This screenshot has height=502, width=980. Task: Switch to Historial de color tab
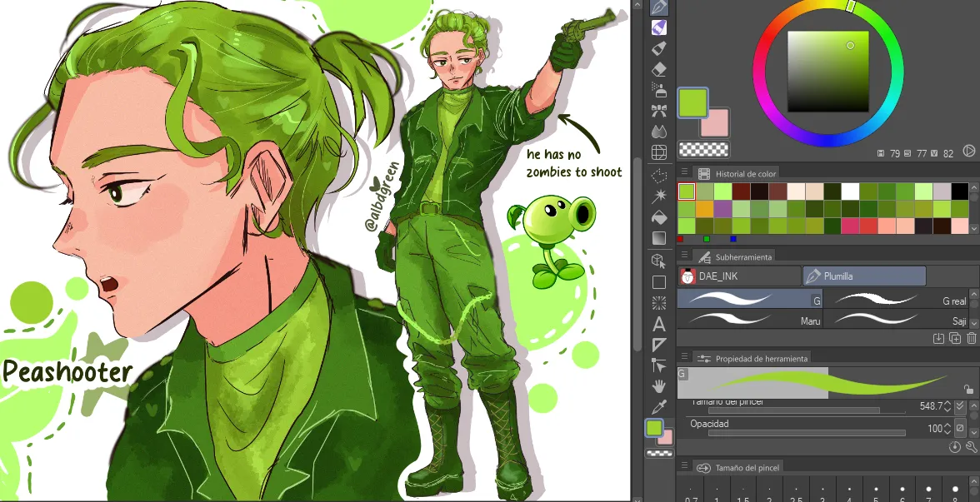tap(737, 173)
